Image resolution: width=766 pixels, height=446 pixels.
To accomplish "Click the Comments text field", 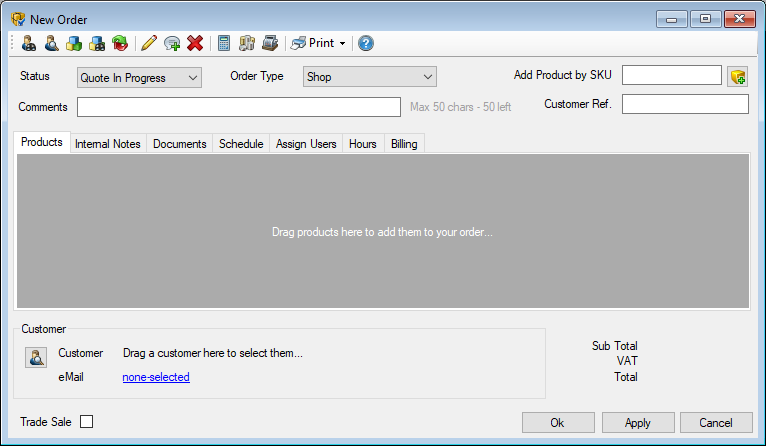I will (x=239, y=107).
